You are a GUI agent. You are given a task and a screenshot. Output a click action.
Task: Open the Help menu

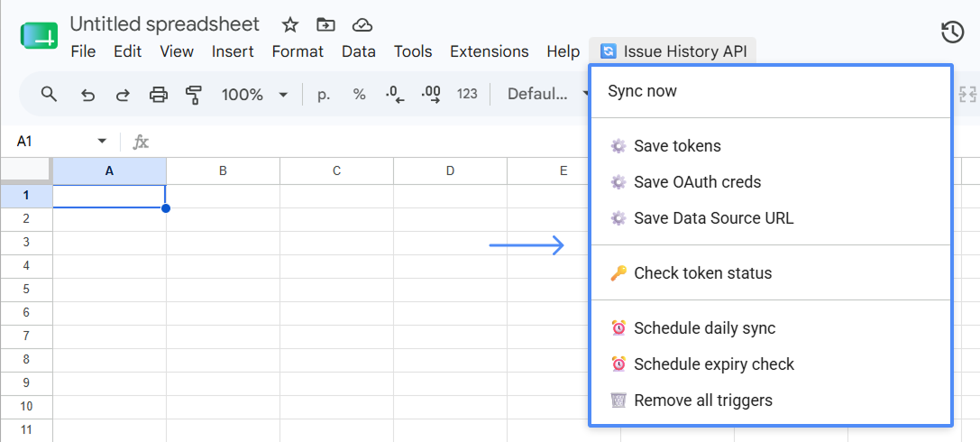[563, 51]
